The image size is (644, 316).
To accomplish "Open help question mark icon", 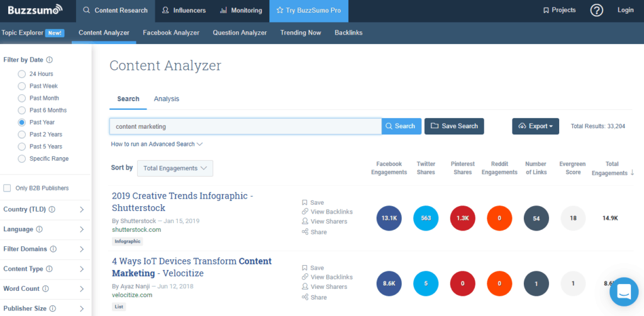I will pos(596,10).
